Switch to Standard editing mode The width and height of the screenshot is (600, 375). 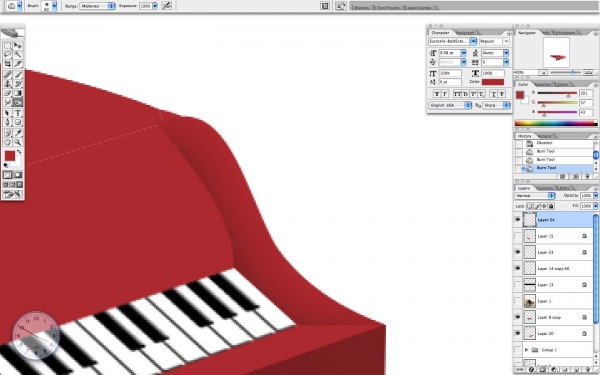point(7,175)
